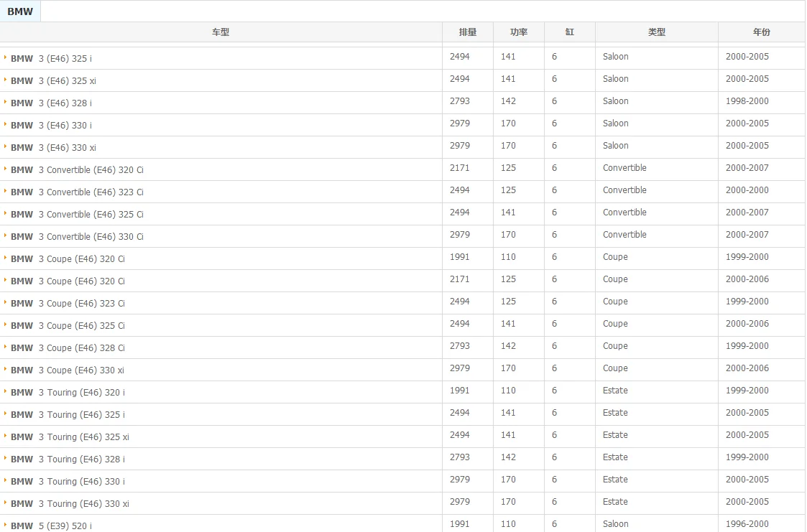Open BMW 3 Coupe (E46) 330 xi link

coord(68,370)
